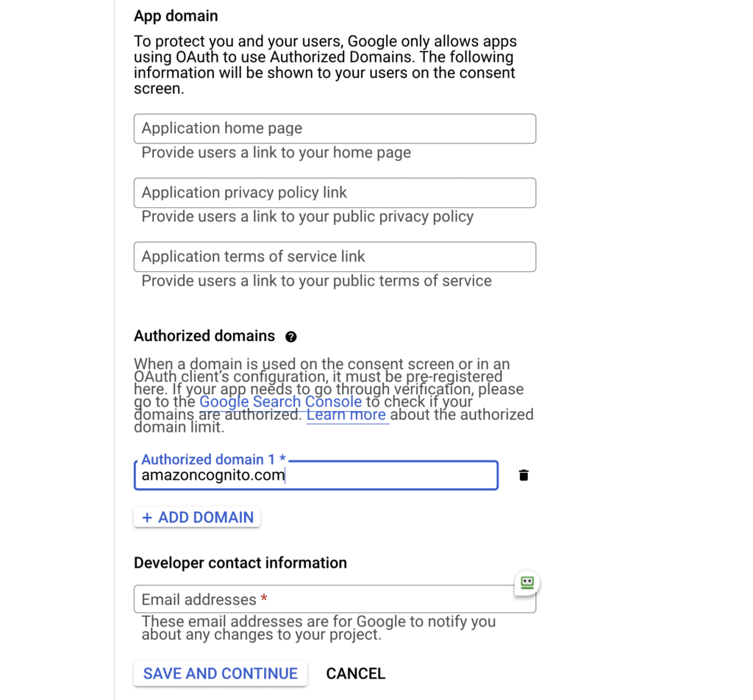Delete Authorized domain 1 with trash icon
753x700 pixels.
(524, 475)
